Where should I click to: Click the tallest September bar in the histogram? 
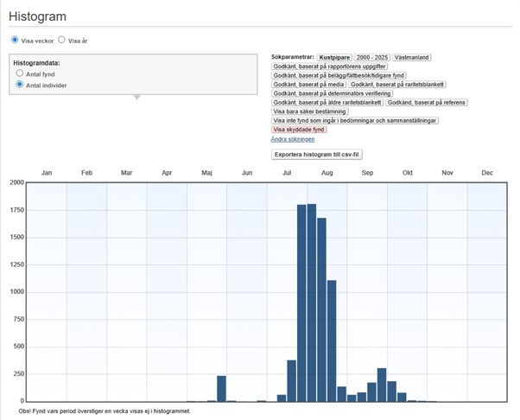382,385
